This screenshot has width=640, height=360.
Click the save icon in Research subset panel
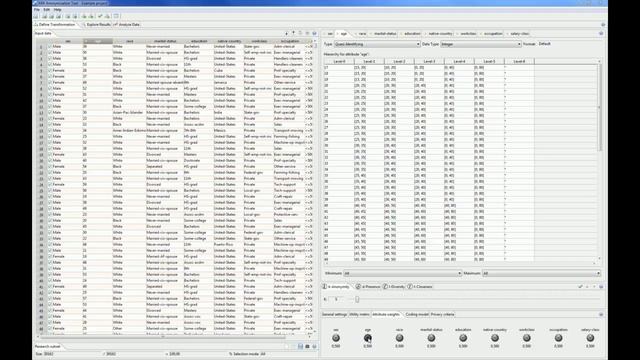pyautogui.click(x=300, y=346)
